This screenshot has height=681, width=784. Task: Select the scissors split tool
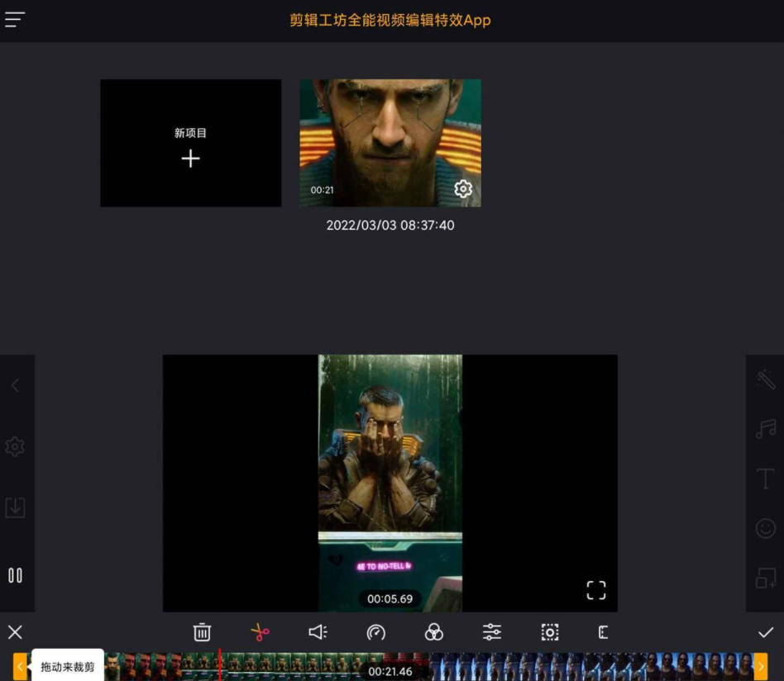[x=260, y=632]
